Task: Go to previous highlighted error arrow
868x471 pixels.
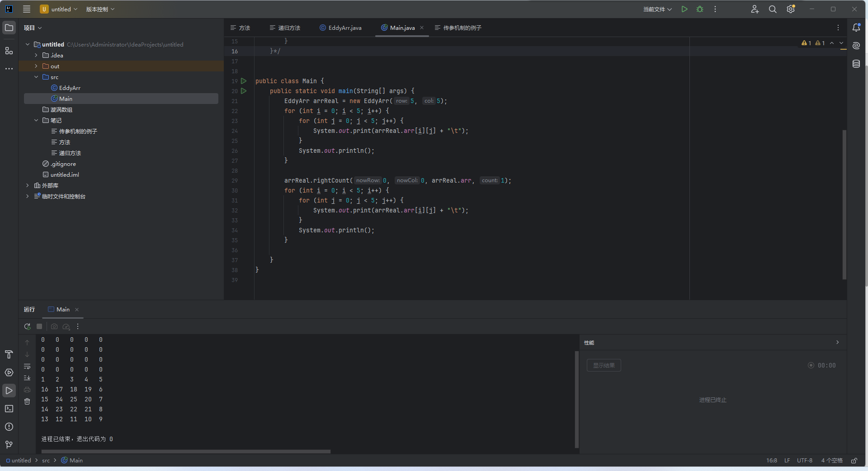Action: pyautogui.click(x=832, y=43)
